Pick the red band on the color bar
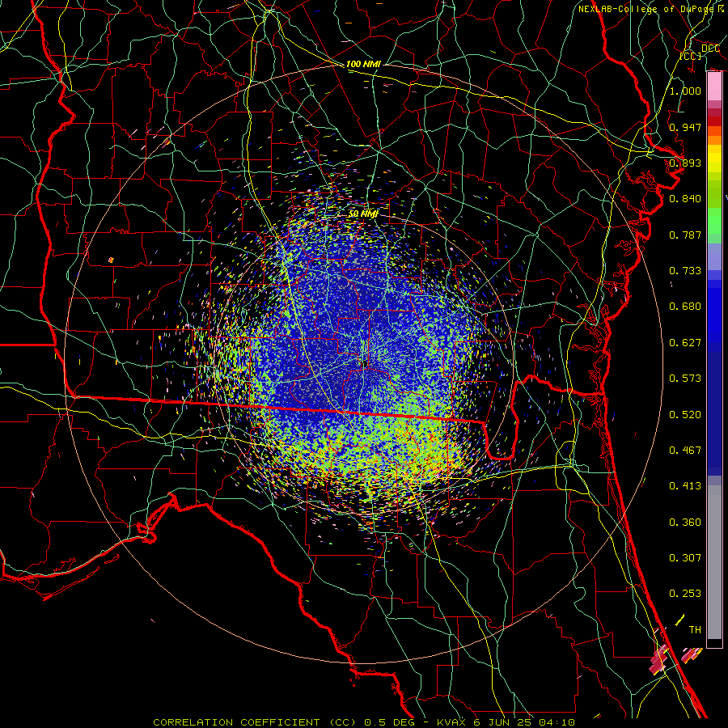The image size is (728, 728). pyautogui.click(x=714, y=121)
